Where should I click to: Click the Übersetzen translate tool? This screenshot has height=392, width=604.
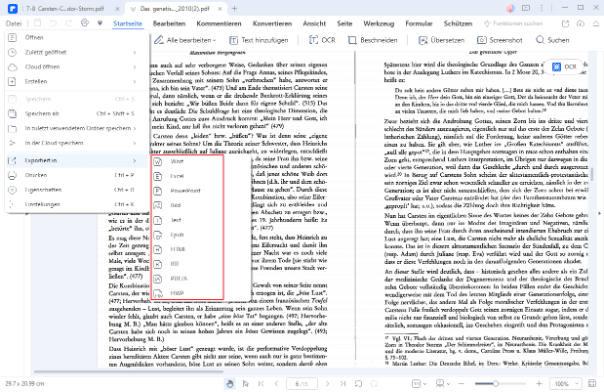441,40
